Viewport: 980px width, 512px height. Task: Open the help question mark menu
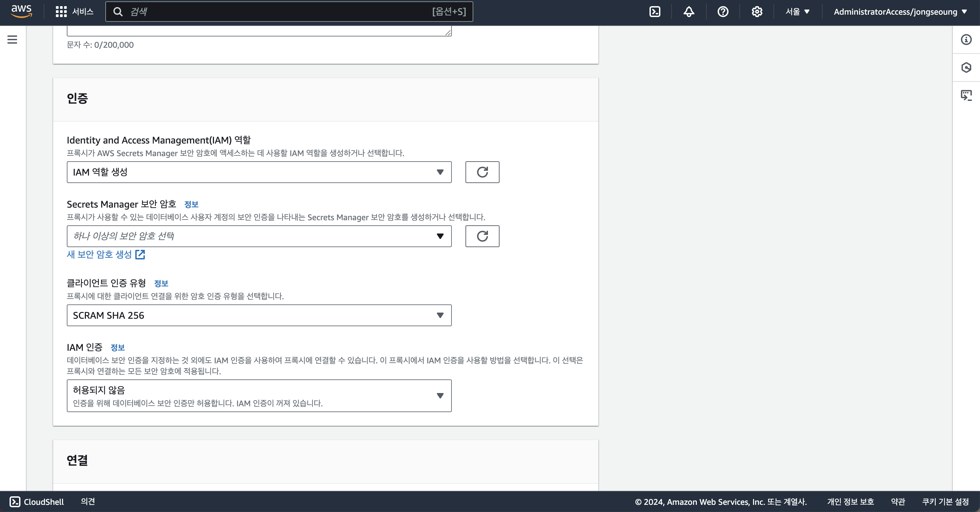click(x=723, y=12)
